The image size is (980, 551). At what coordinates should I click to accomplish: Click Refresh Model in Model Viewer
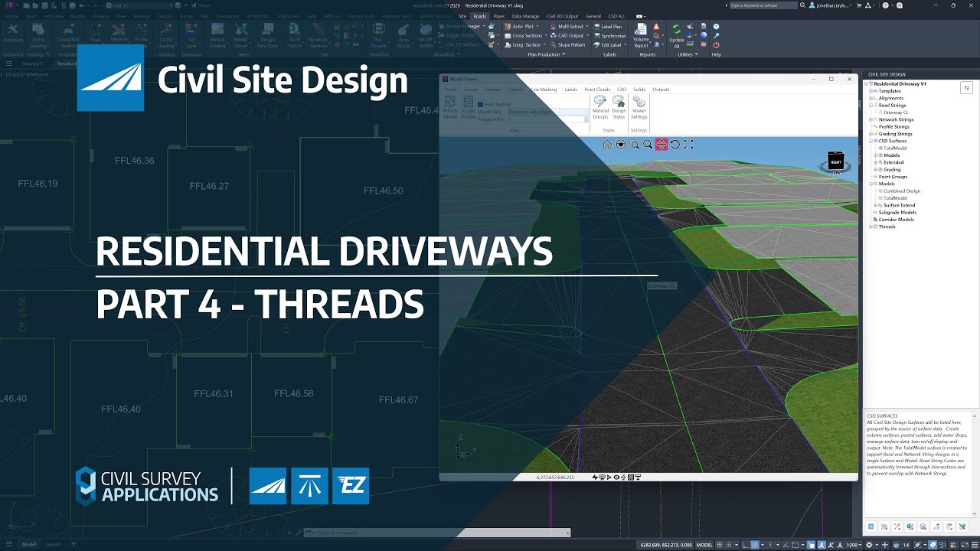point(450,107)
